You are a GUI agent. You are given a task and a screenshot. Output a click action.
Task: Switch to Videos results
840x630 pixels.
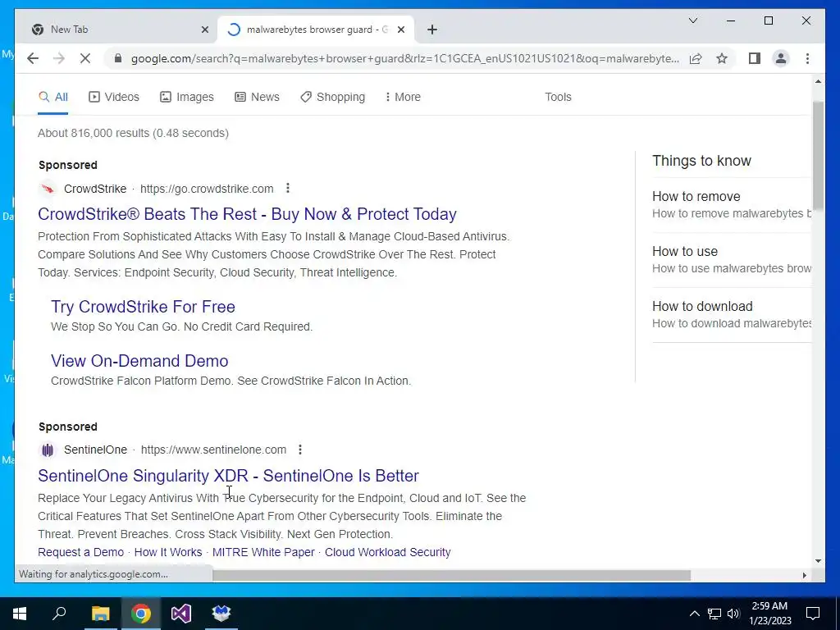tap(113, 97)
